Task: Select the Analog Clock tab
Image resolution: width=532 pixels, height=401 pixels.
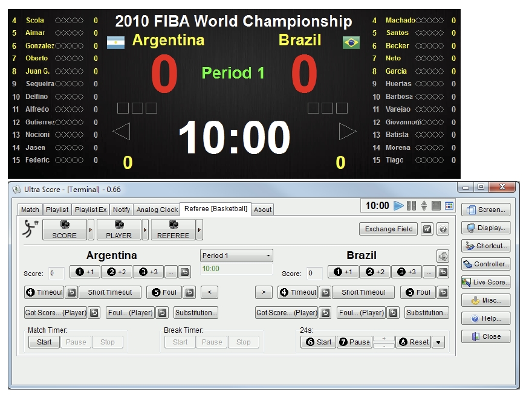Action: coord(157,210)
